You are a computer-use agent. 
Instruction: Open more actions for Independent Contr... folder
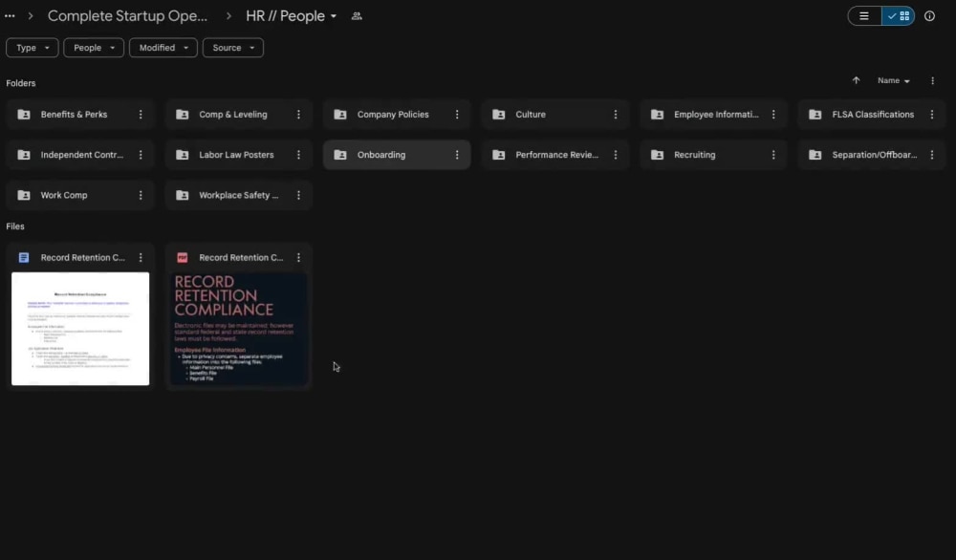pos(141,155)
